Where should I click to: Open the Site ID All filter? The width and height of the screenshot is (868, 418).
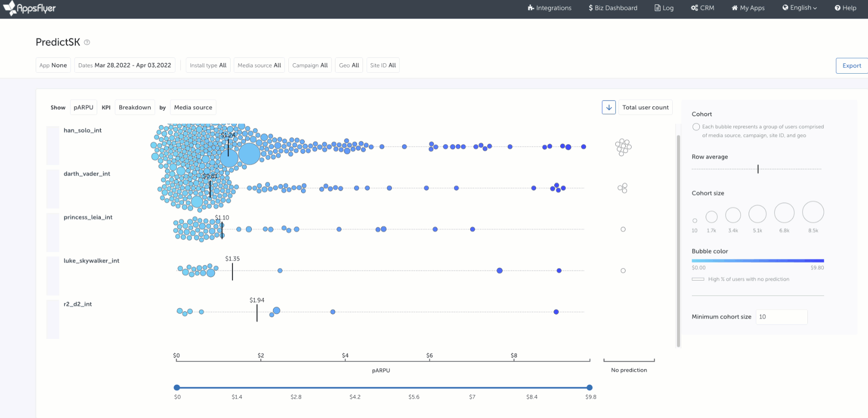click(x=383, y=65)
